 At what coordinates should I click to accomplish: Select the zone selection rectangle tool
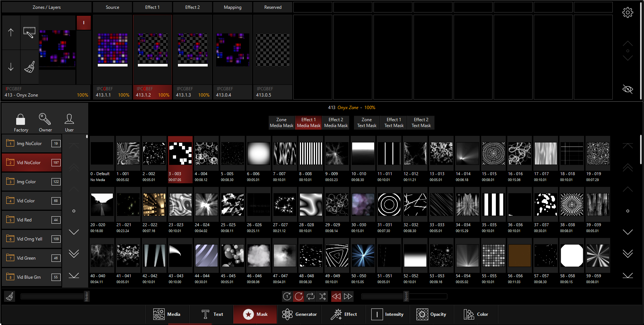pos(29,32)
